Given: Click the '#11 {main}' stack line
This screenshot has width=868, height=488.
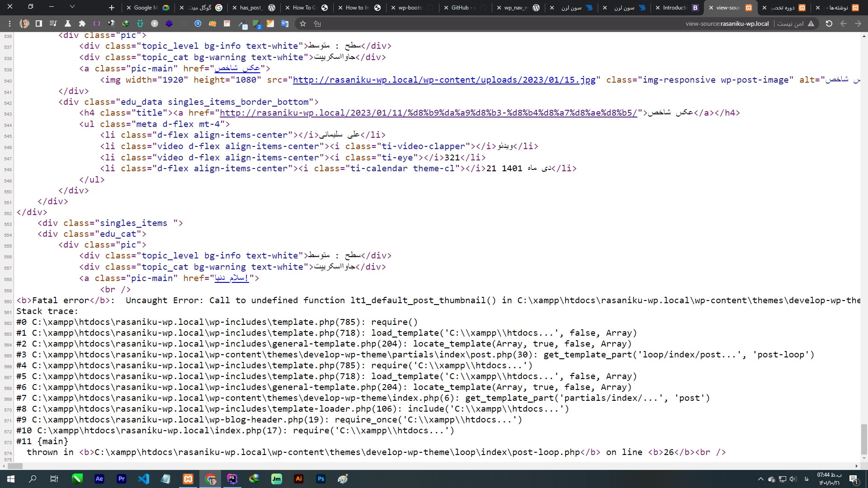Looking at the screenshot, I should coord(42,441).
